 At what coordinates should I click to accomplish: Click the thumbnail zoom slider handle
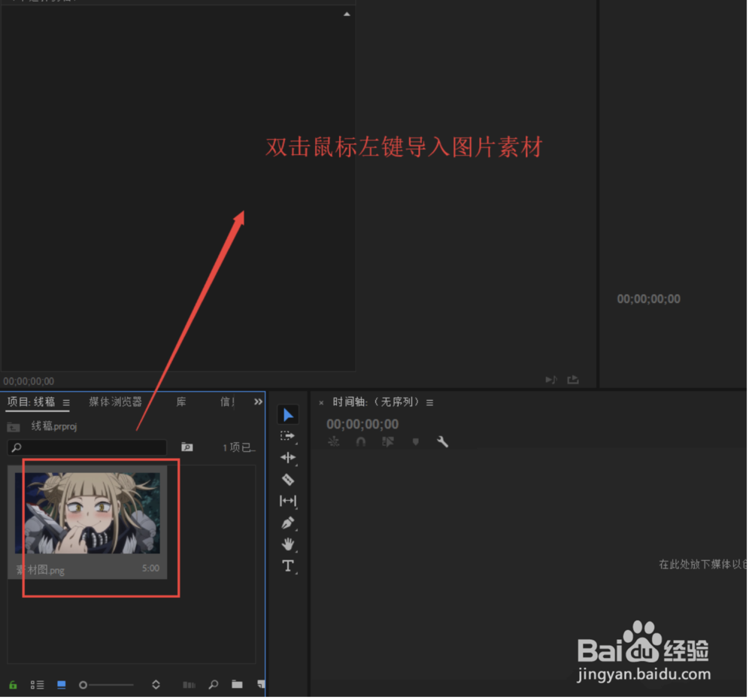(83, 685)
